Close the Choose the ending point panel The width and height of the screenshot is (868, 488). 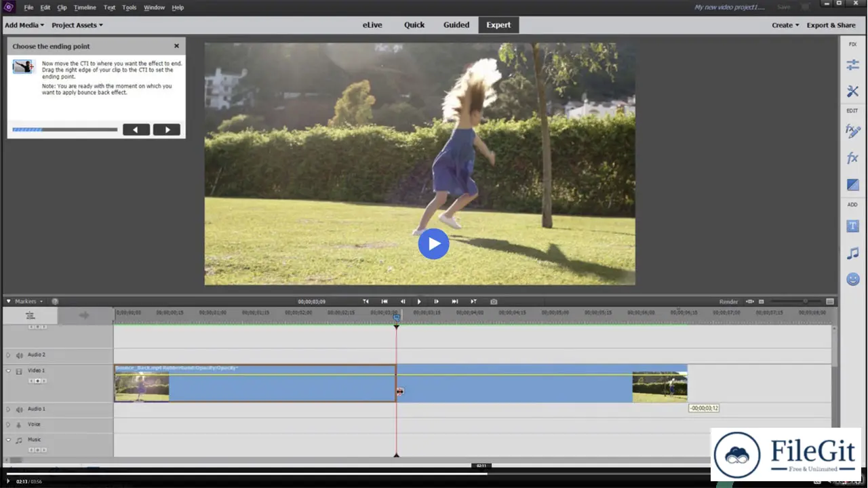click(177, 46)
